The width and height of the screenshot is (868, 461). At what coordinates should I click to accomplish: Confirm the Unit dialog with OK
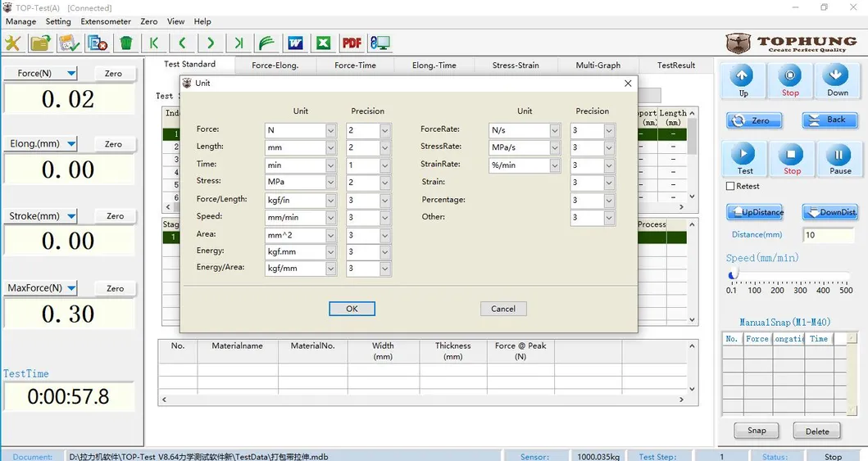[352, 309]
